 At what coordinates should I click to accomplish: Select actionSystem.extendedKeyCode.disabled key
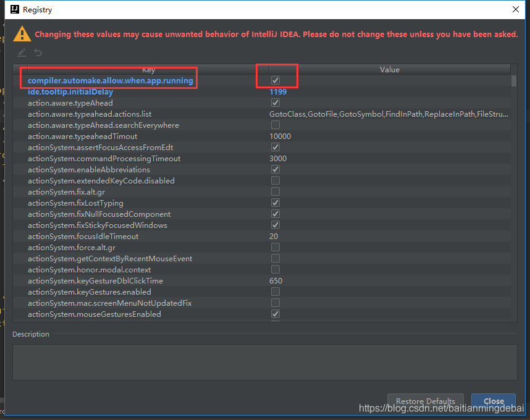pyautogui.click(x=101, y=181)
